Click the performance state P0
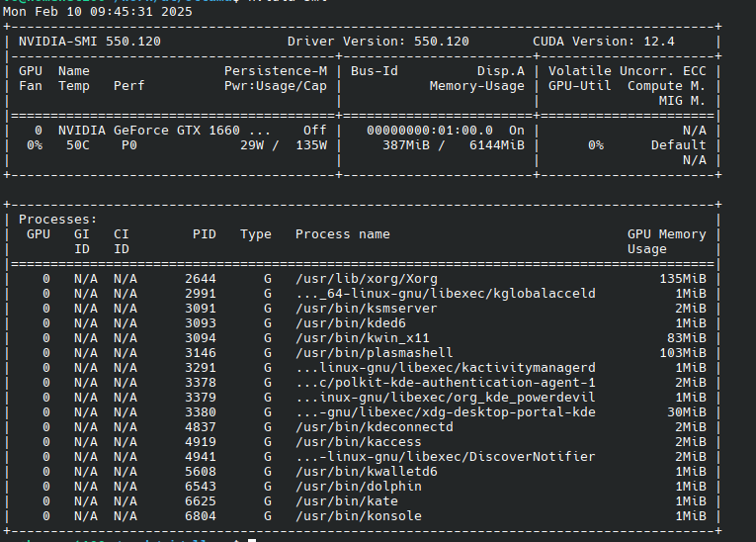 [129, 145]
